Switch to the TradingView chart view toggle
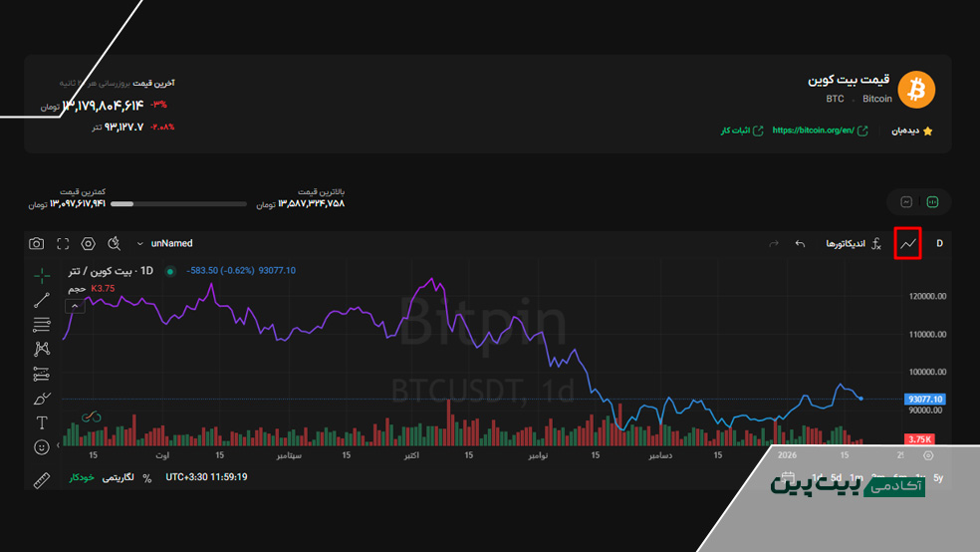Image resolution: width=980 pixels, height=552 pixels. coord(933,201)
